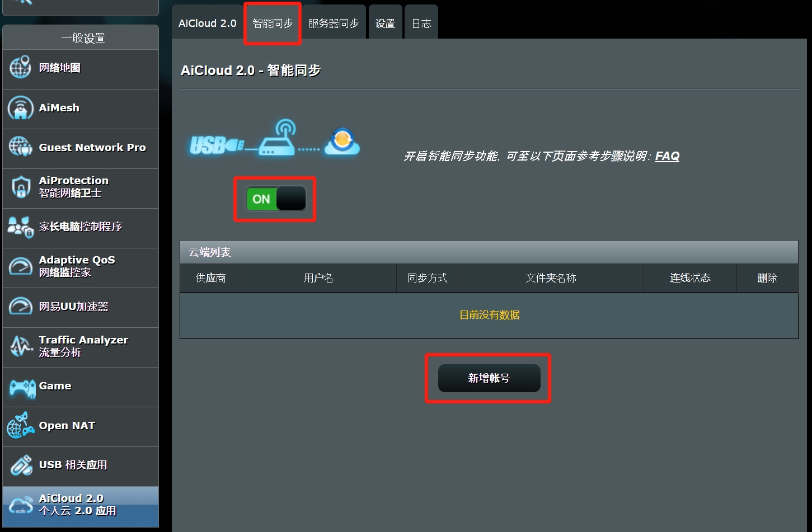Click the AiMesh router icon
This screenshot has width=812, height=532.
click(21, 108)
